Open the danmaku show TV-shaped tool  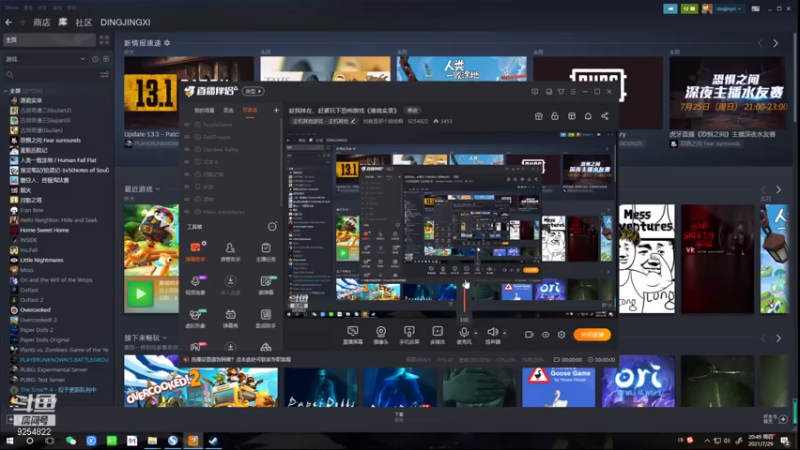pyautogui.click(x=230, y=318)
